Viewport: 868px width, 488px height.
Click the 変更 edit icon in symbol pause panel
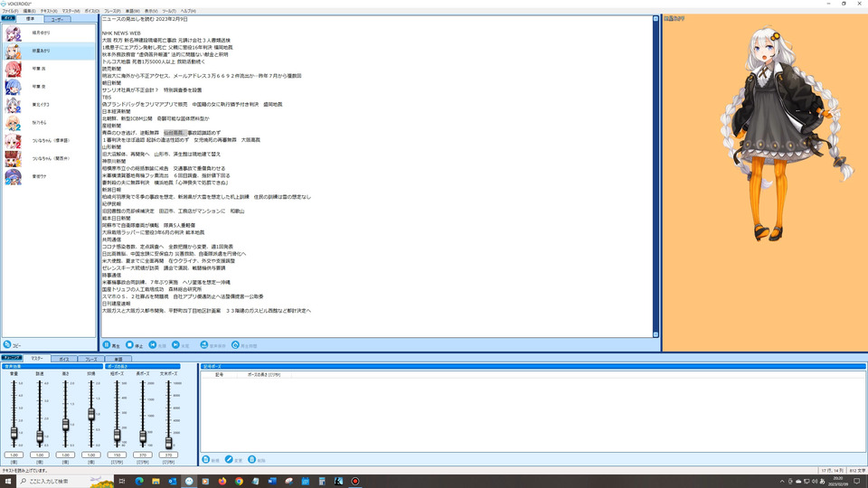[x=229, y=460]
